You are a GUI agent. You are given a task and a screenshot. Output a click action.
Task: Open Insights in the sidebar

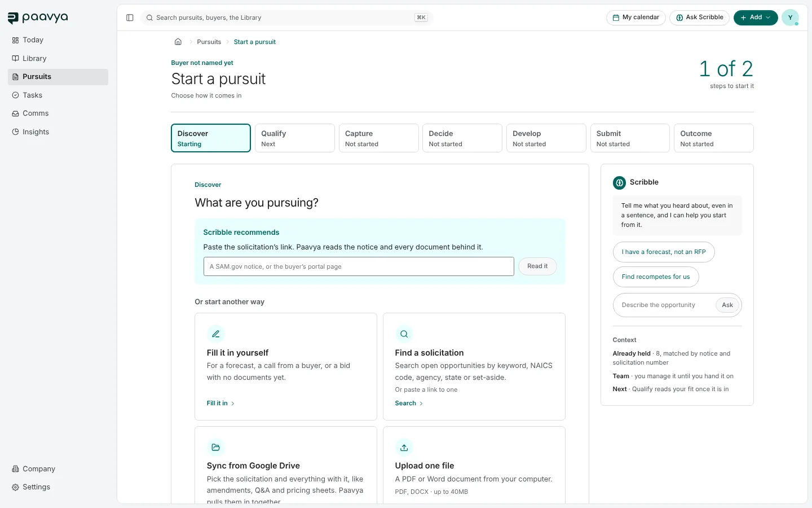58,132
